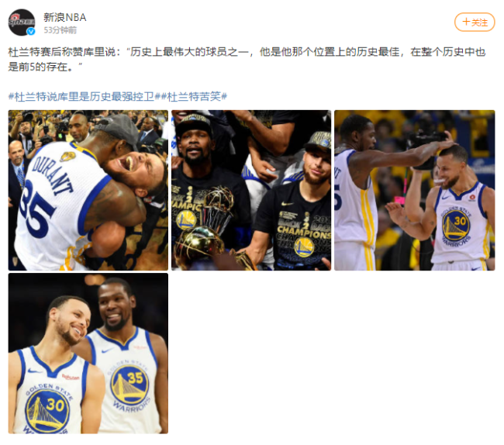Click the Warriors 30 logo in third photo

pyautogui.click(x=456, y=225)
